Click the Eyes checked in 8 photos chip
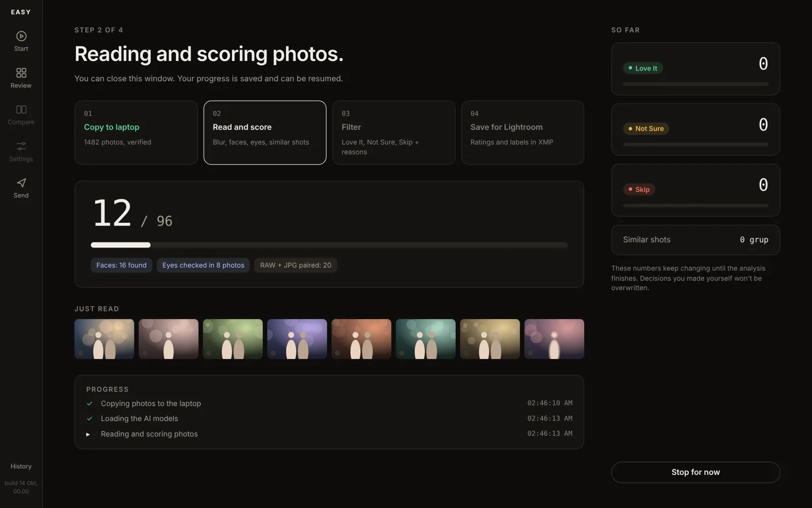The height and width of the screenshot is (508, 812). point(203,265)
